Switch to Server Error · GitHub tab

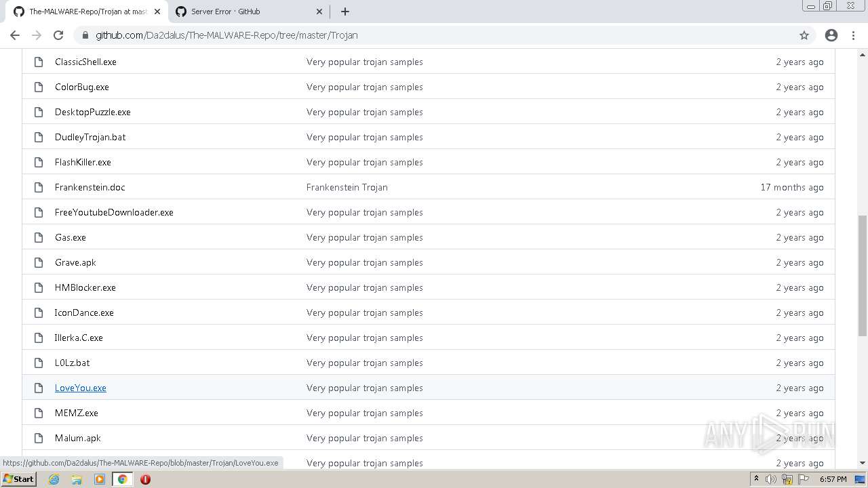(x=250, y=12)
